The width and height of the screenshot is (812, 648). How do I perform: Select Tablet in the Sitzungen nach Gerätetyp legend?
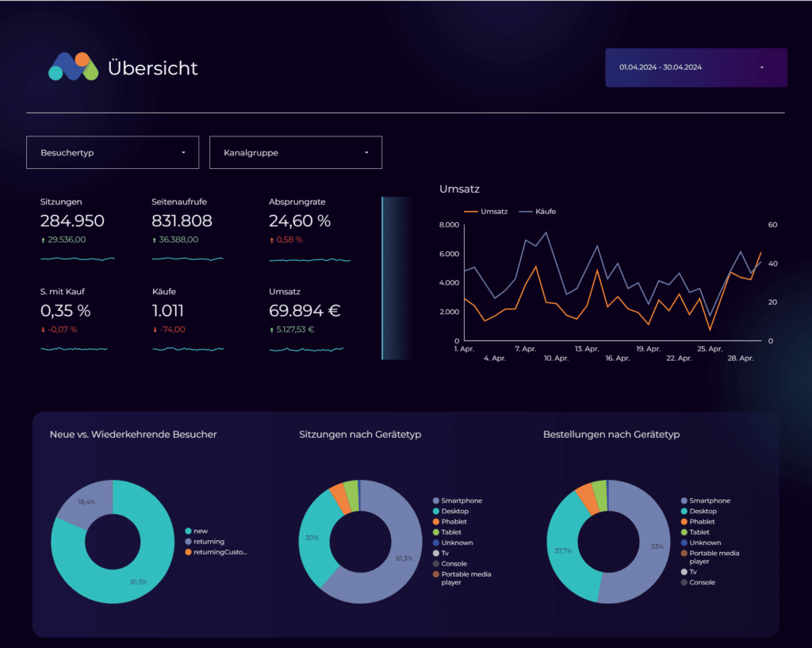451,532
